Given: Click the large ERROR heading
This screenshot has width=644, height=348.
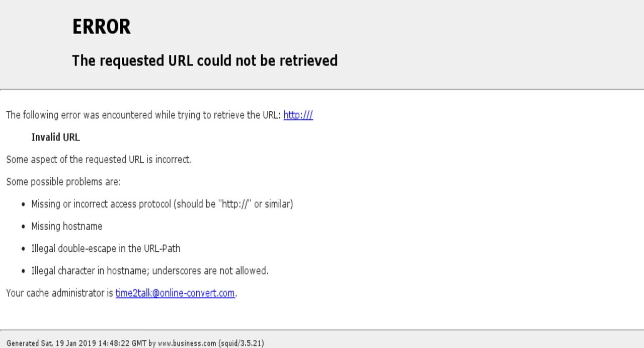Looking at the screenshot, I should tap(102, 27).
